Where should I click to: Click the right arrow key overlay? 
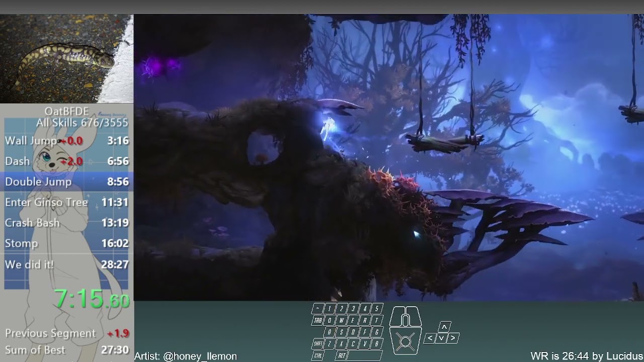click(453, 338)
